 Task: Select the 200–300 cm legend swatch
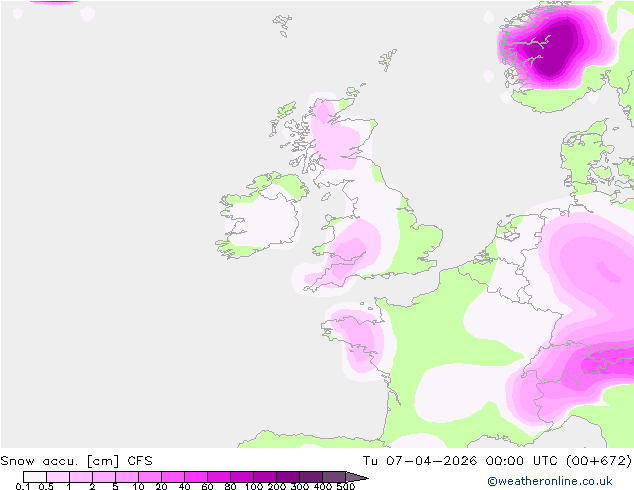point(288,477)
